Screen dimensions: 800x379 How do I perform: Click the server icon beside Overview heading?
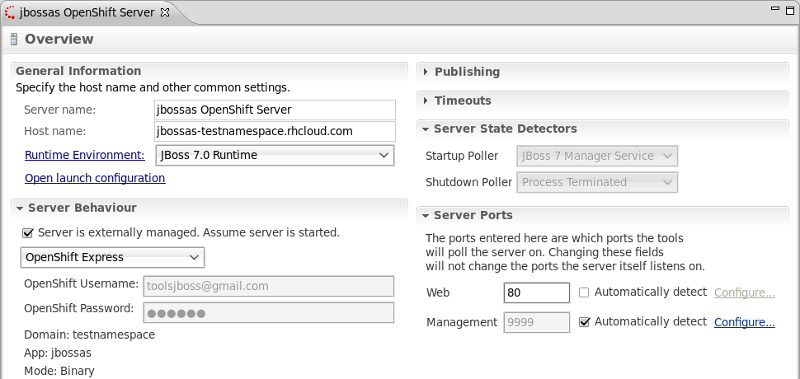click(14, 39)
